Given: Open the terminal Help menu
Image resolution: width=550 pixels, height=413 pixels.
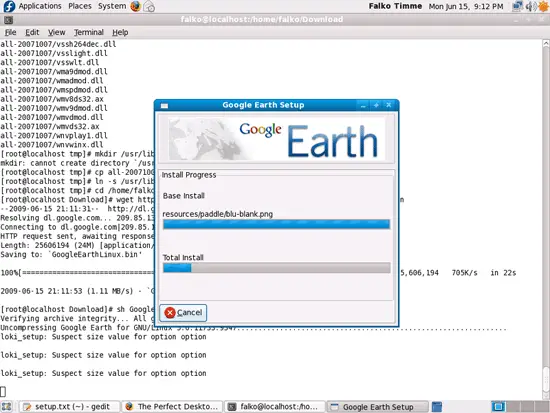Looking at the screenshot, I should [120, 32].
